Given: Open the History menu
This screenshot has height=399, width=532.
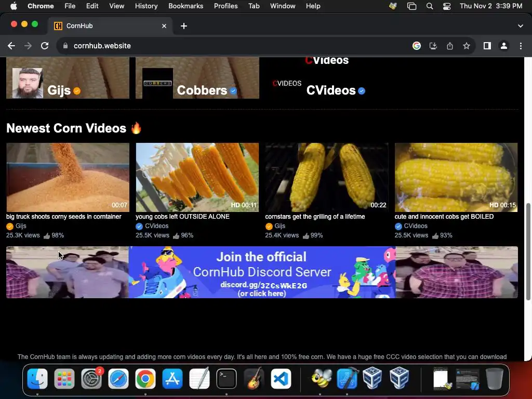Looking at the screenshot, I should tap(146, 6).
